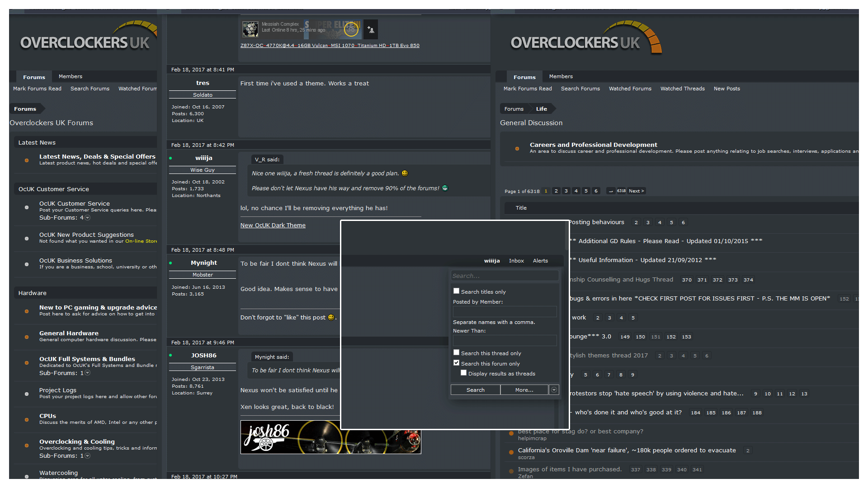Open Alerts in the search popup header

click(x=540, y=261)
